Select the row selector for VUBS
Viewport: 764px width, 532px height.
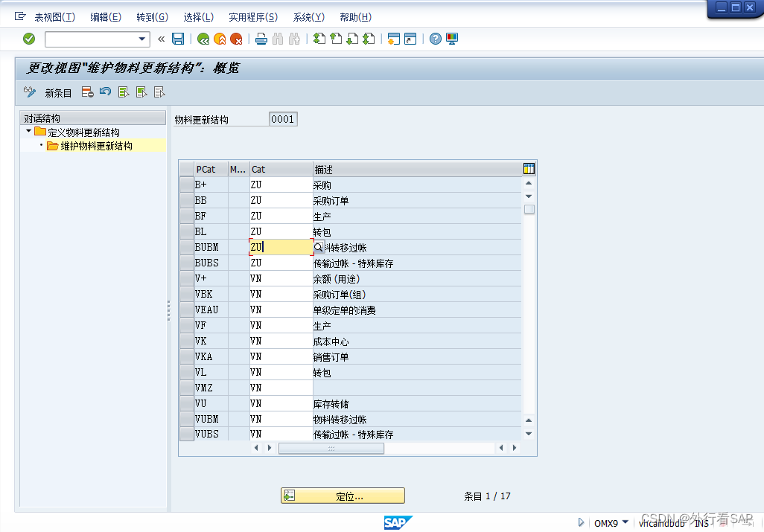(x=186, y=434)
